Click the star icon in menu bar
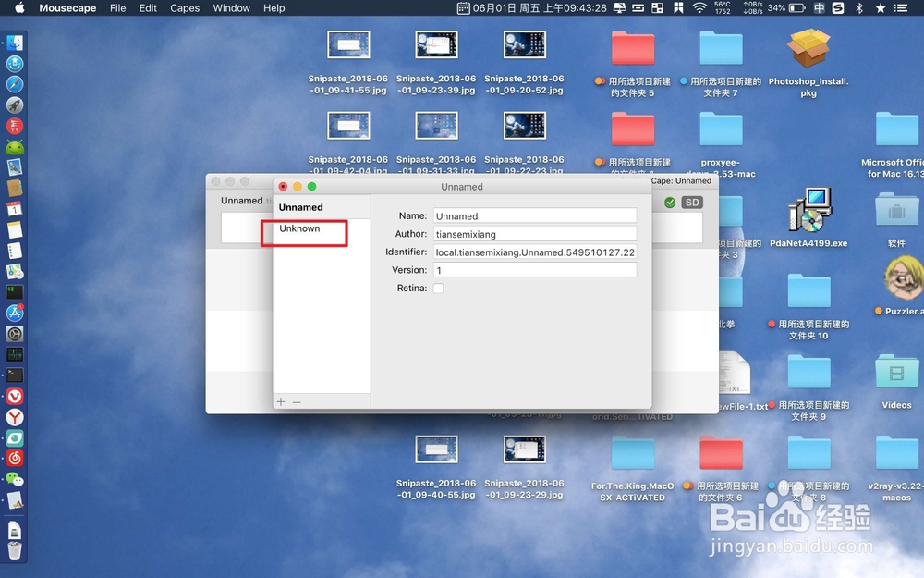The width and height of the screenshot is (924, 578). point(881,7)
